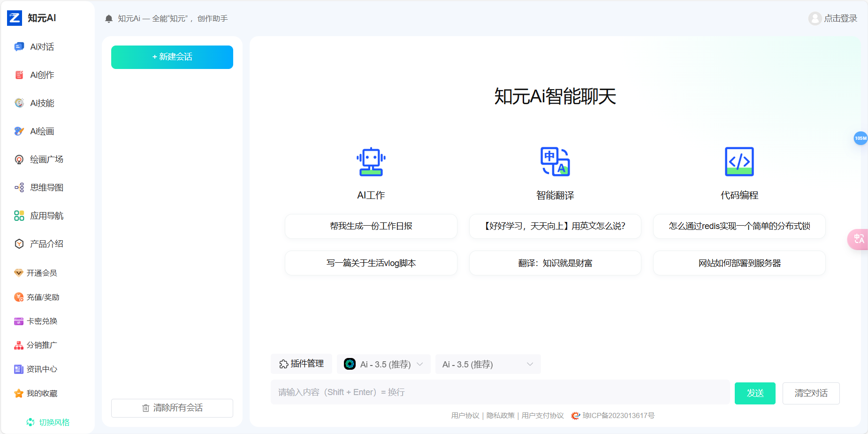
Task: Open 绘画广场 from the sidebar
Action: 45,159
